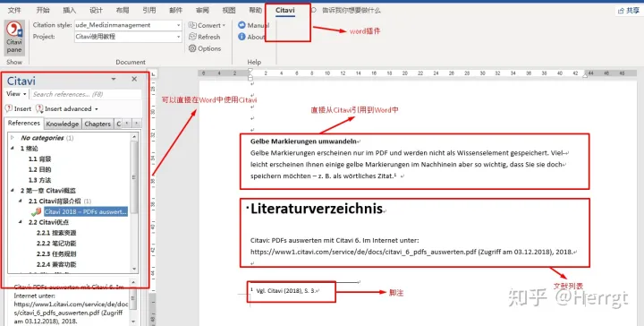Collapse the 2.1 Citavi背景介绍 node
The image size is (644, 326).
pyautogui.click(x=21, y=201)
